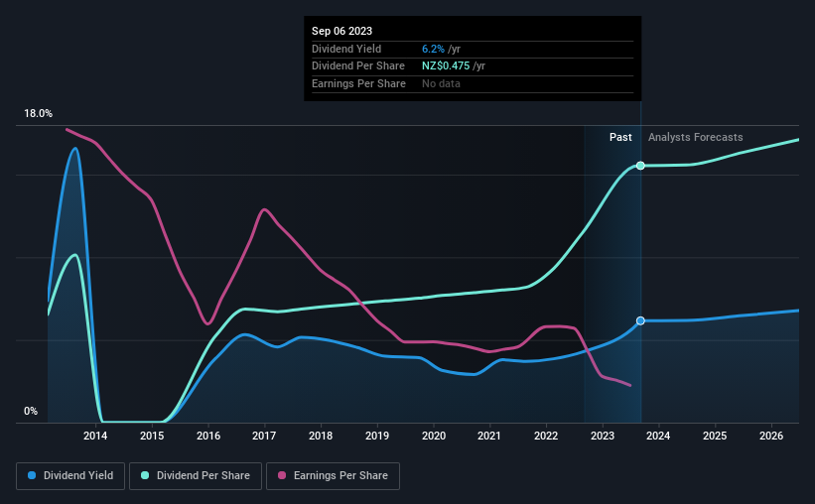Click the 18.0% y-axis label
Screen dimensions: 815x504
38,114
